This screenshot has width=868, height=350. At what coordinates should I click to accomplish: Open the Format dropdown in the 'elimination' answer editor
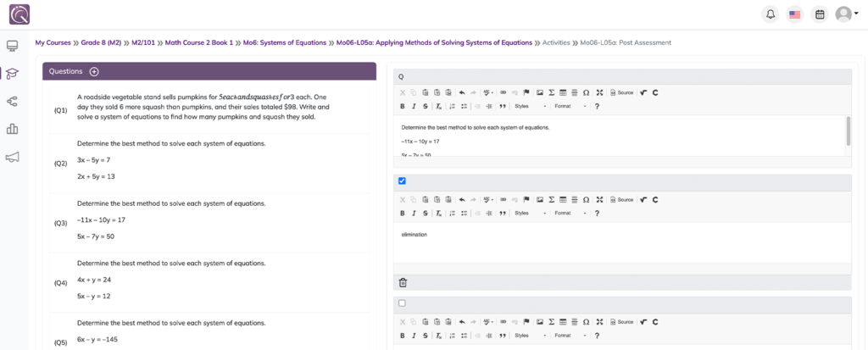[570, 213]
